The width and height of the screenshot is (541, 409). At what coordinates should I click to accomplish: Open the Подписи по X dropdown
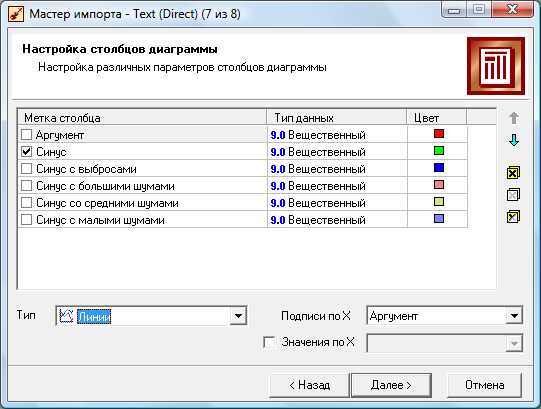[x=514, y=315]
